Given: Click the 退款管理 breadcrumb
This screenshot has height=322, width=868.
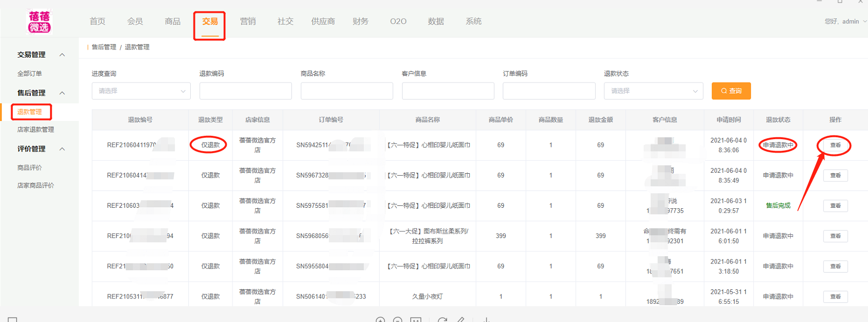Looking at the screenshot, I should 137,47.
